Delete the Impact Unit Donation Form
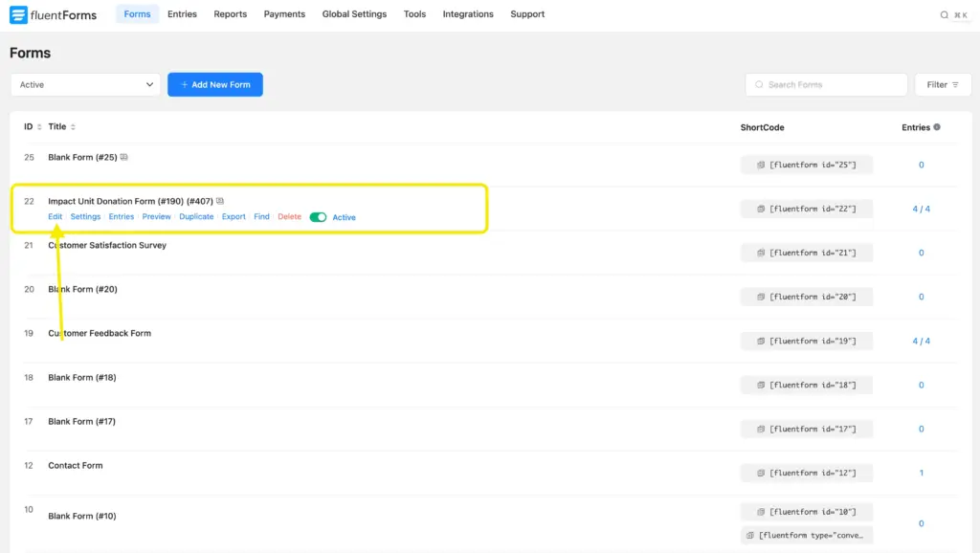The image size is (980, 553). coord(289,217)
